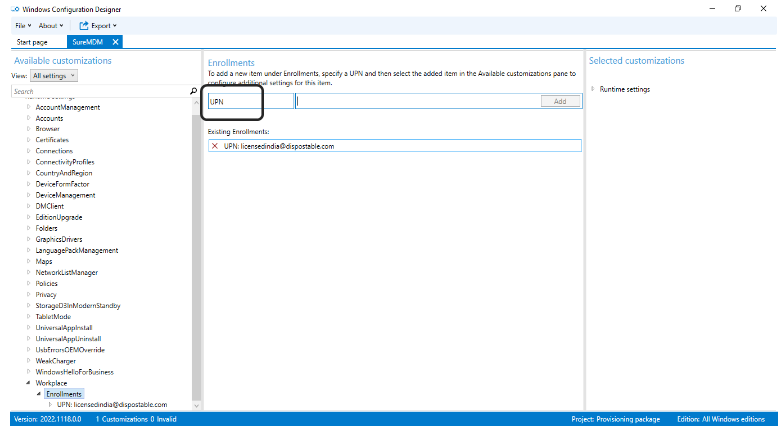Click scroll down arrow of tree scrollbar
This screenshot has width=779, height=428.
pos(196,406)
